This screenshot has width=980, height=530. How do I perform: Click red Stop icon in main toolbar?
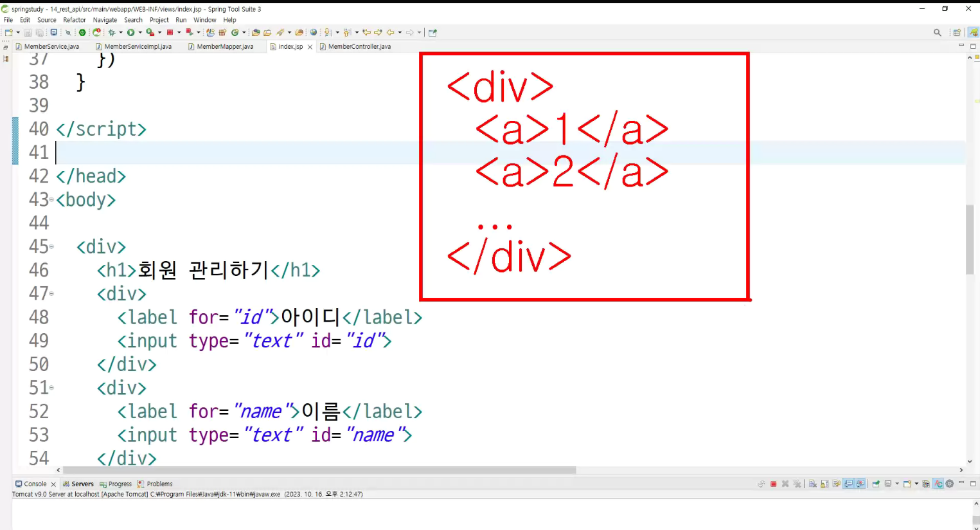pos(170,32)
